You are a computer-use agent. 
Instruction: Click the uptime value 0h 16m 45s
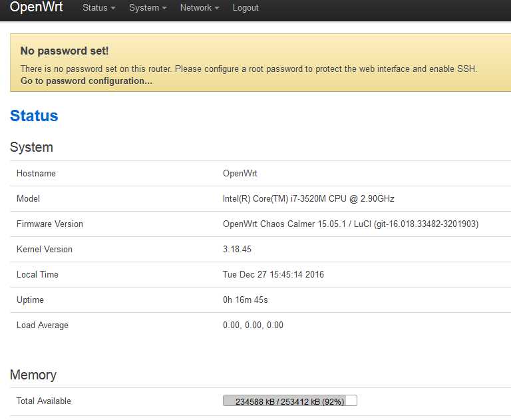click(246, 300)
